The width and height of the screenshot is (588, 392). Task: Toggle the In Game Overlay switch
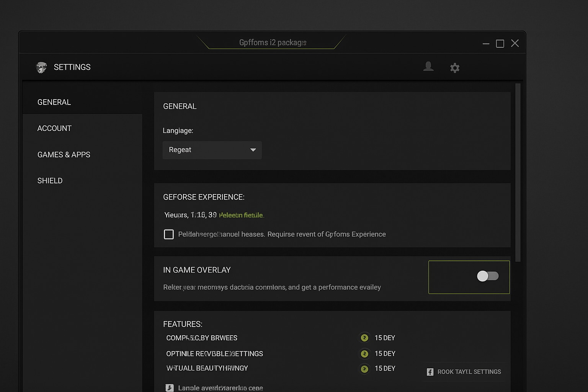tap(488, 276)
